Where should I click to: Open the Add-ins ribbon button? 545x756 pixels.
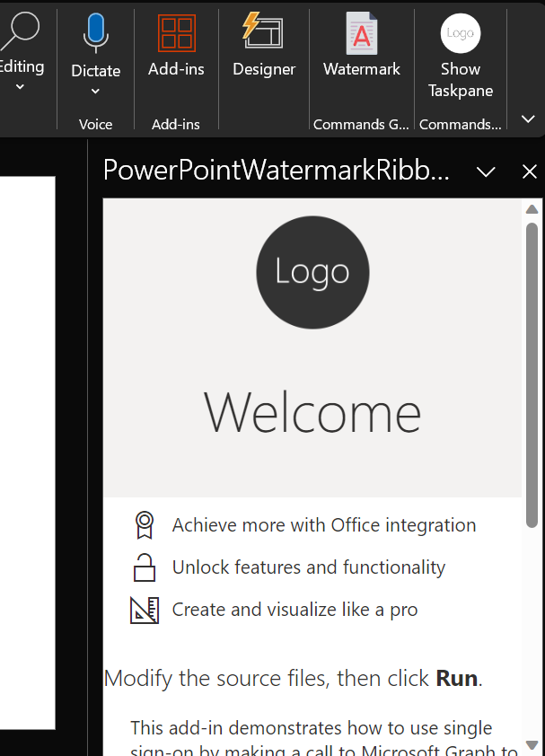(x=176, y=46)
